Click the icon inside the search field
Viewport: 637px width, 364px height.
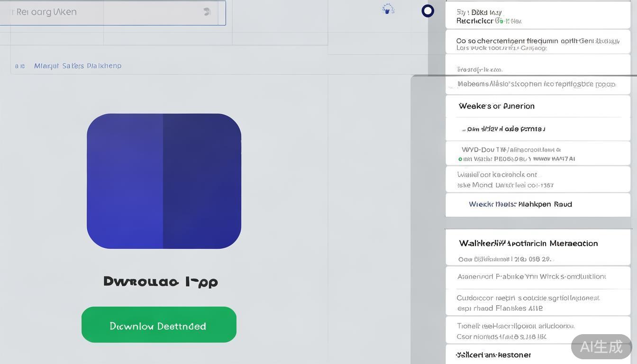(x=207, y=12)
